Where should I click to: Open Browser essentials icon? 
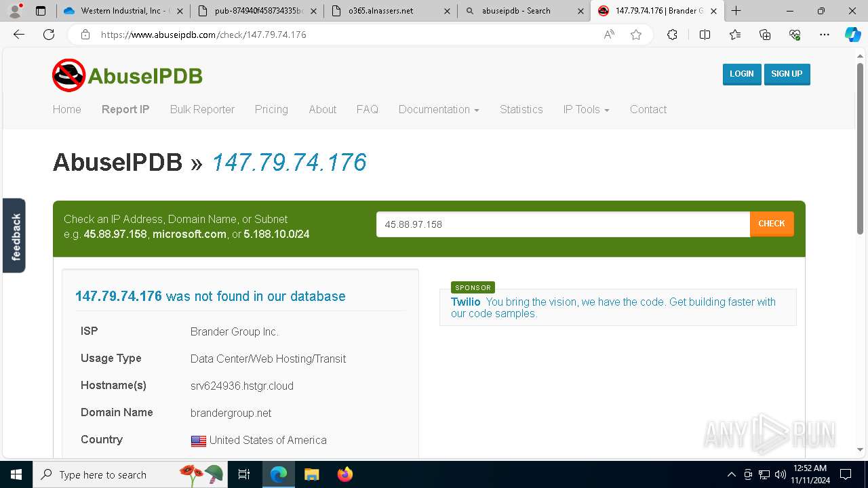click(x=795, y=35)
